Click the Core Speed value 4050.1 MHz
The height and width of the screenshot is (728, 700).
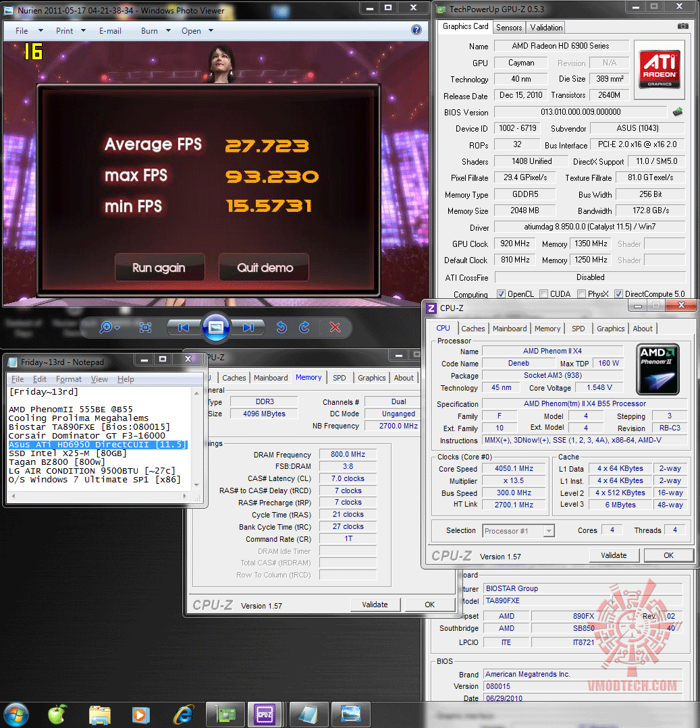tap(514, 468)
